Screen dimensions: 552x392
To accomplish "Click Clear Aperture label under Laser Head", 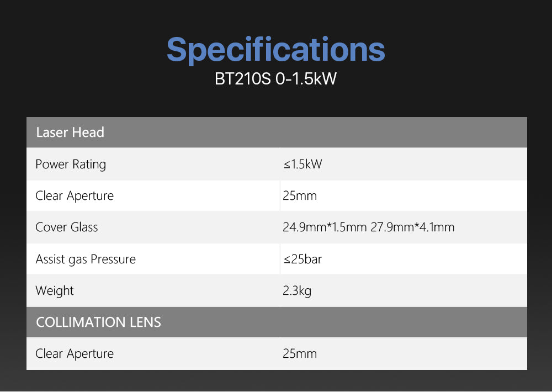I will pos(75,195).
